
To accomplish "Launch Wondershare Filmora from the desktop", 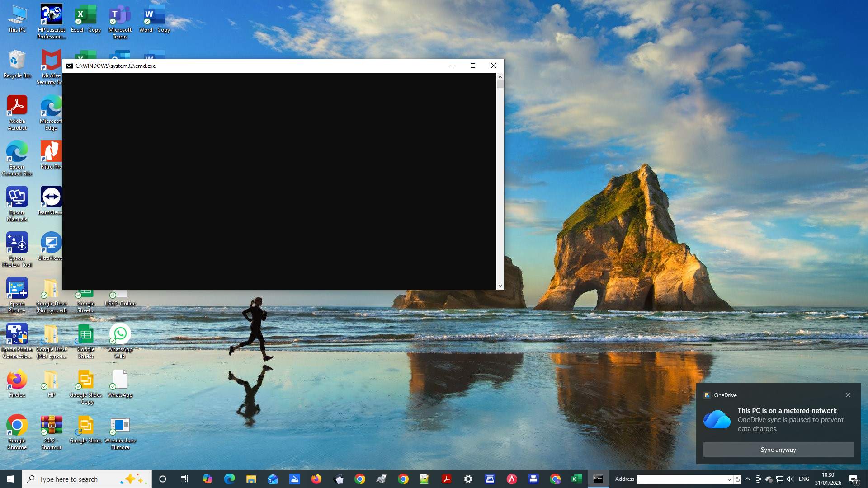I will coord(120,425).
